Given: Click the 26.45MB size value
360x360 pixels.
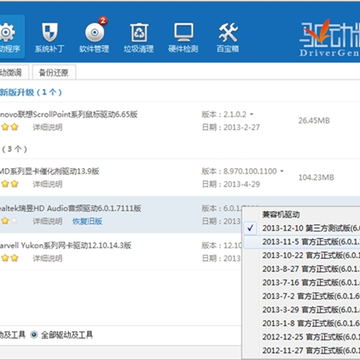Looking at the screenshot, I should [x=314, y=121].
